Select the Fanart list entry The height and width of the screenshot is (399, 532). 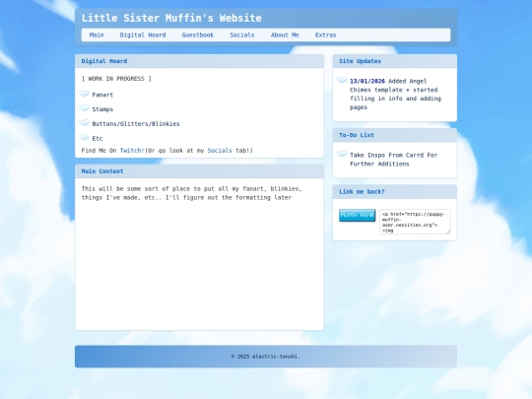(102, 95)
